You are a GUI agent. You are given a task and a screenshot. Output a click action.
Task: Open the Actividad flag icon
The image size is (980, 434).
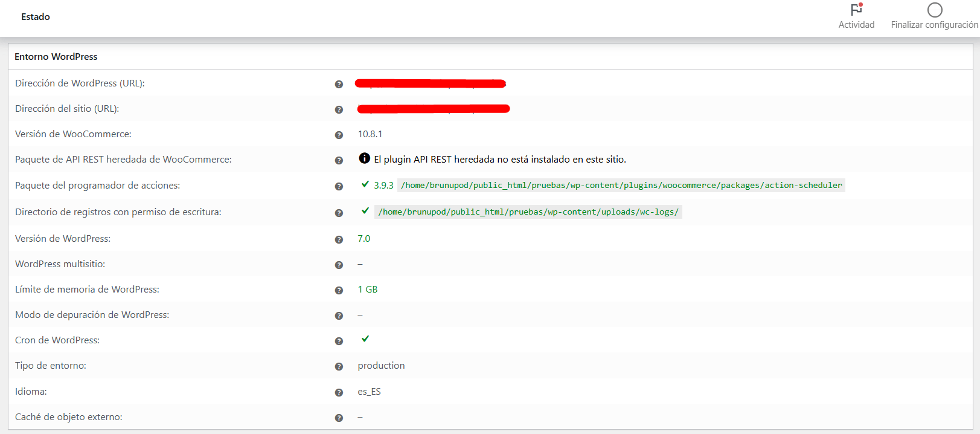pos(856,10)
